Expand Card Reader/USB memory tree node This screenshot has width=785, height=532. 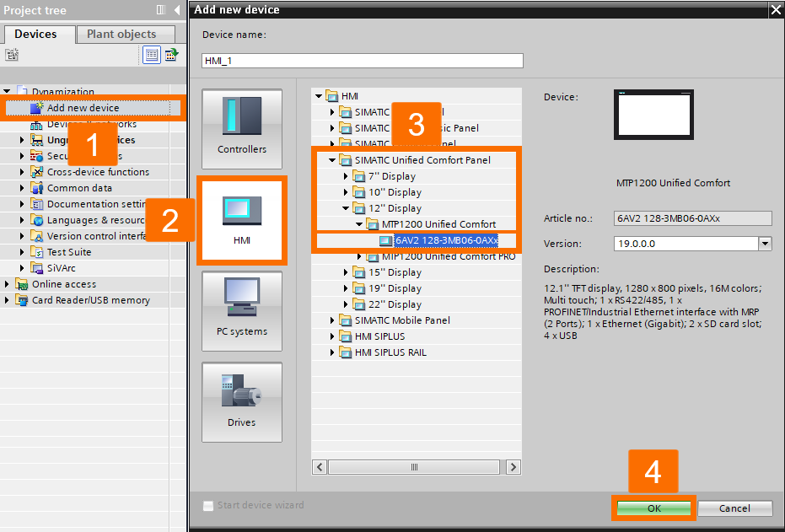(x=7, y=300)
